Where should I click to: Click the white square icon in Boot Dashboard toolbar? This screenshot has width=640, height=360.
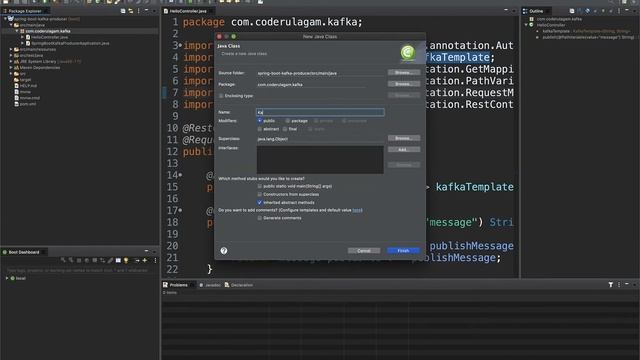tap(118, 260)
